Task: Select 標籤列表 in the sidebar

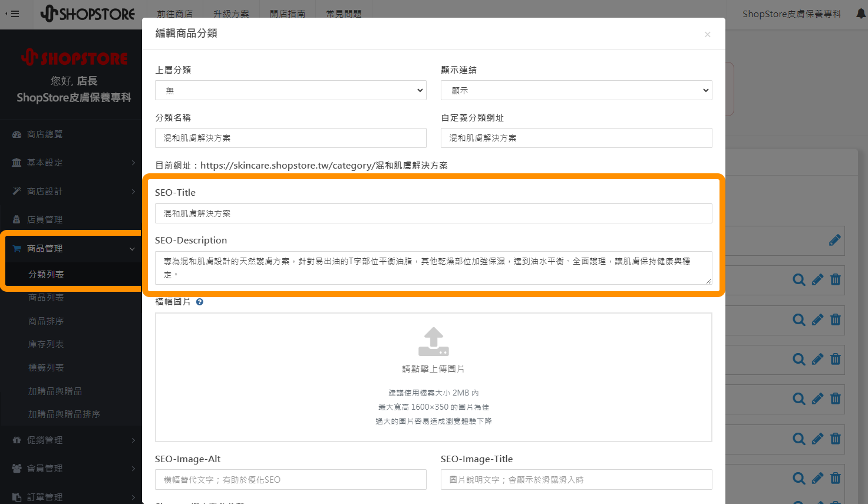Action: tap(46, 368)
